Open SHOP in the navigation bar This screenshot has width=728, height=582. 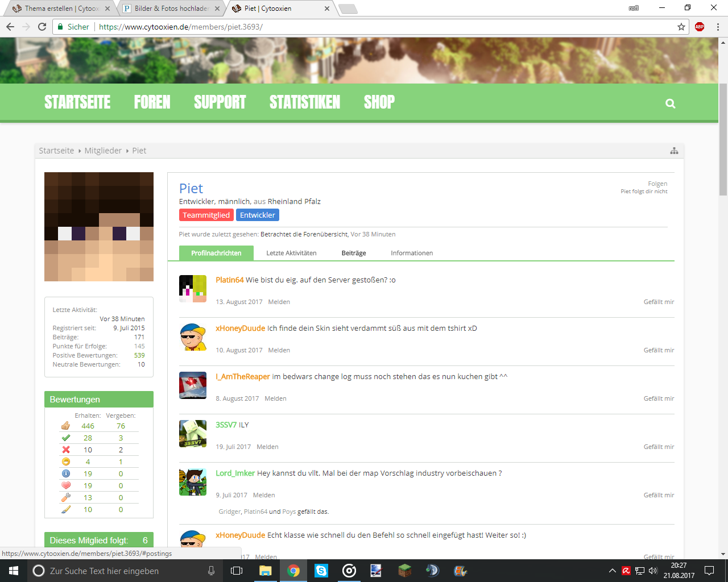[x=379, y=102]
